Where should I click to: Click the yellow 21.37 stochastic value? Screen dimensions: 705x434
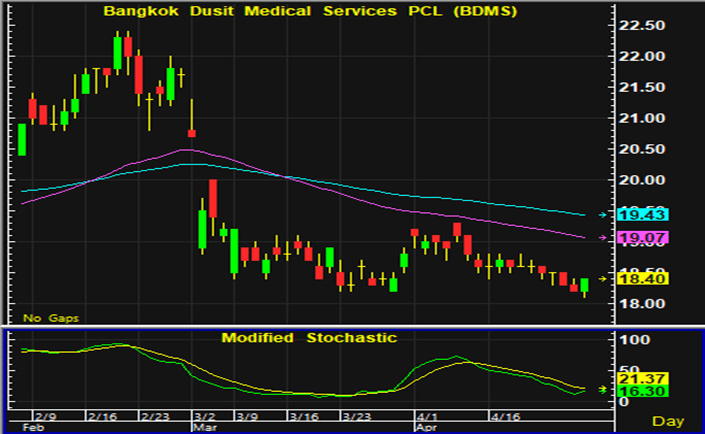pyautogui.click(x=643, y=379)
